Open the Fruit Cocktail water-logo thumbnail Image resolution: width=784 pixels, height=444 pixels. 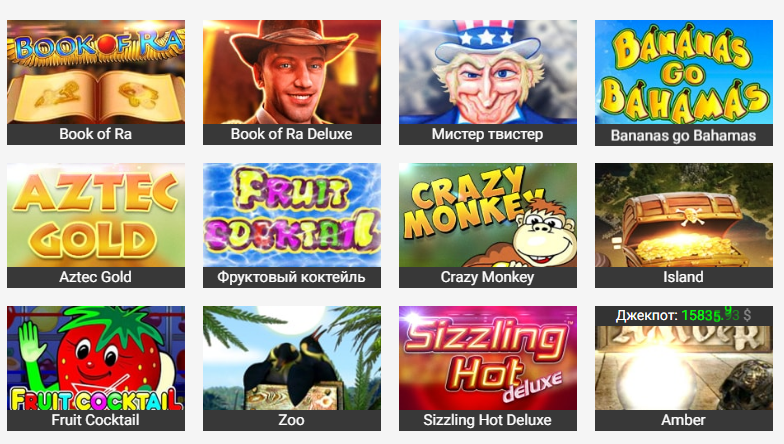[x=292, y=215]
